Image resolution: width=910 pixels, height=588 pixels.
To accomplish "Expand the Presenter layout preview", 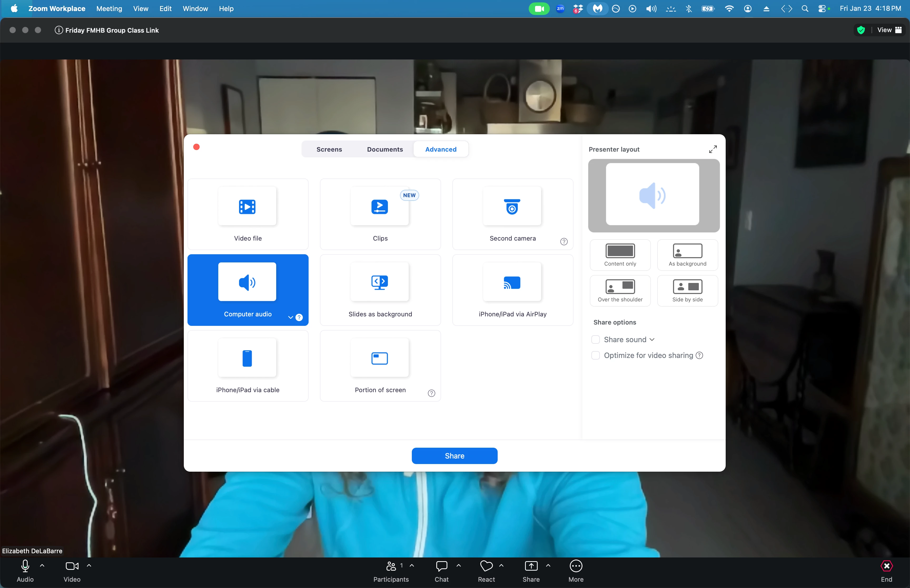I will pos(713,149).
